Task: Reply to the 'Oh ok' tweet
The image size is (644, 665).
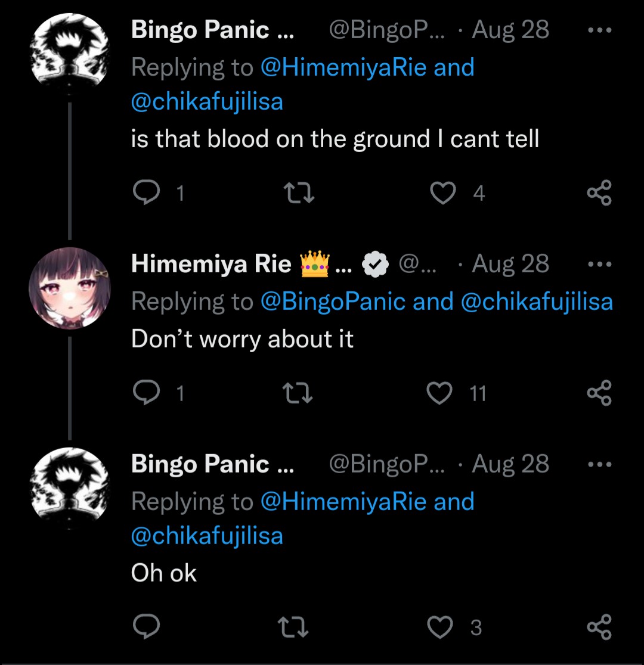Action: [x=145, y=626]
